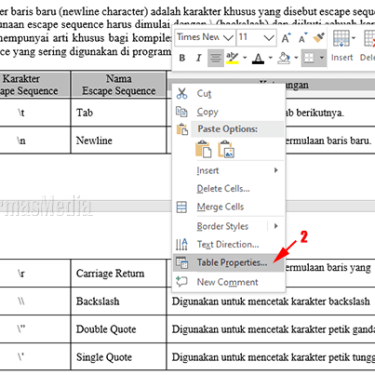Open the Borders dropdown arrow

322,58
